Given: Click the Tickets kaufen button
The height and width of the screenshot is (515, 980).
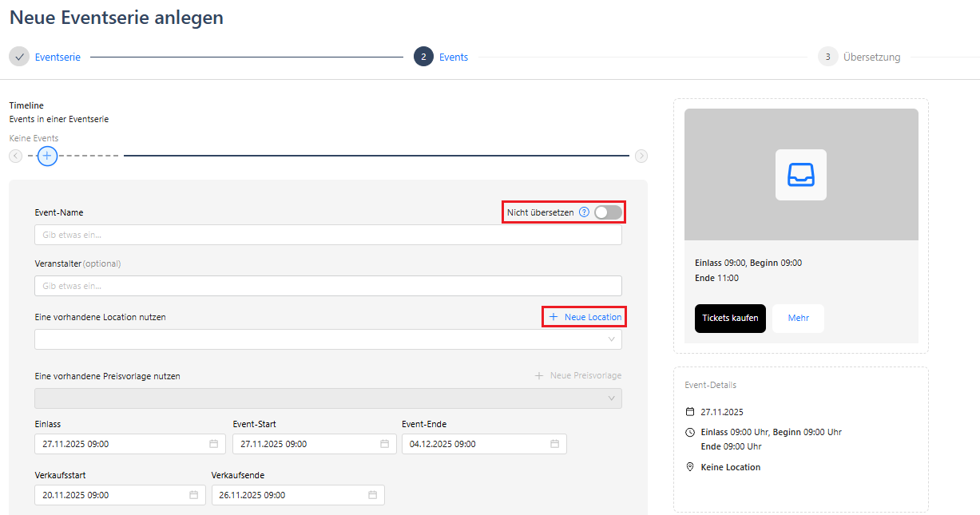Looking at the screenshot, I should coord(730,318).
